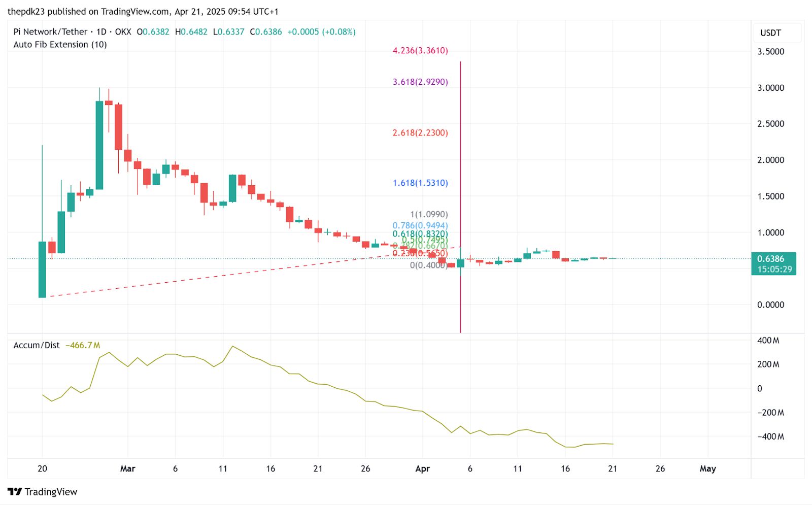Select the 2.618(2.2300) Fib level label

click(420, 133)
